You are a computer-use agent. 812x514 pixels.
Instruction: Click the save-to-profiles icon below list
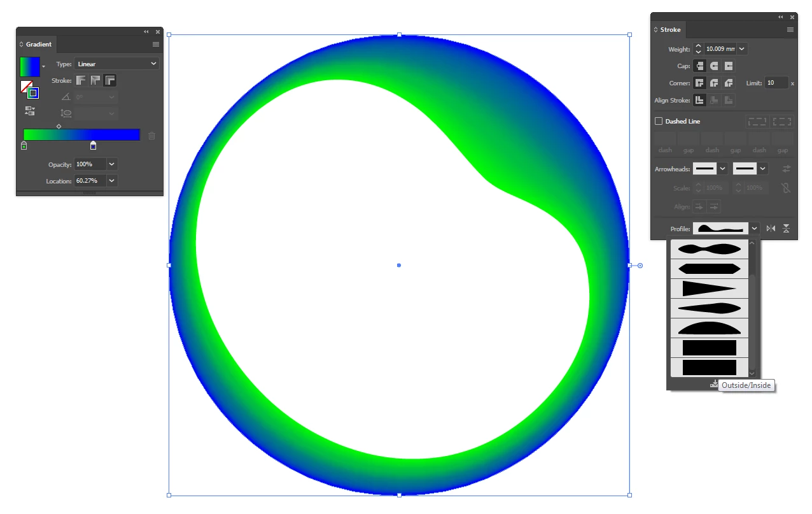pyautogui.click(x=714, y=383)
